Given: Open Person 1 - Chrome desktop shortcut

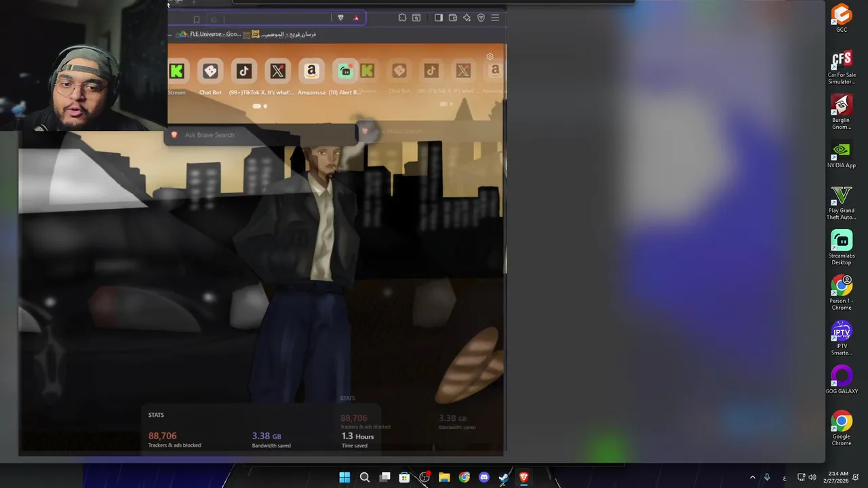Looking at the screenshot, I should (x=842, y=293).
